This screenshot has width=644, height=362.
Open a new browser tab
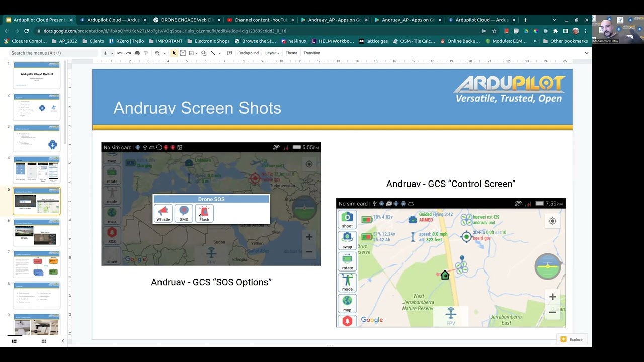tap(525, 20)
